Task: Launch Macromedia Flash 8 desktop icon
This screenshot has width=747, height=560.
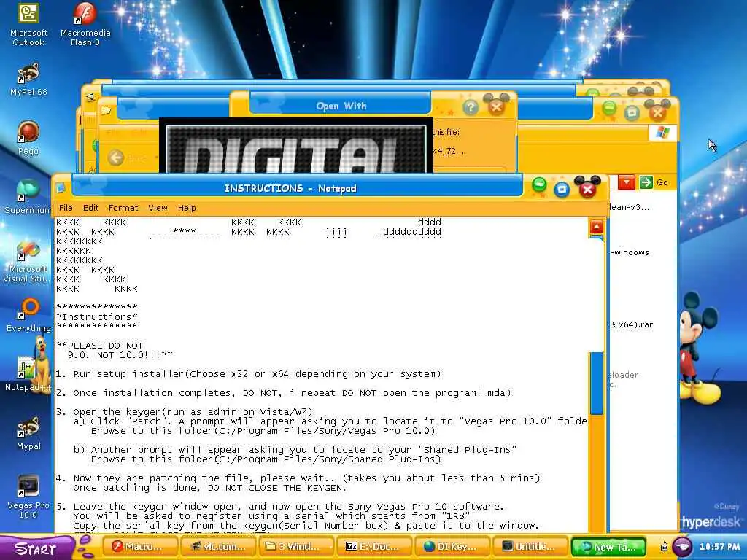Action: point(85,24)
